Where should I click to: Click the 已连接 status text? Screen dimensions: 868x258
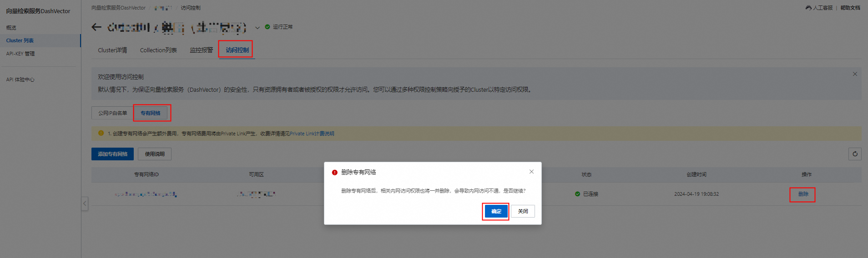(590, 194)
